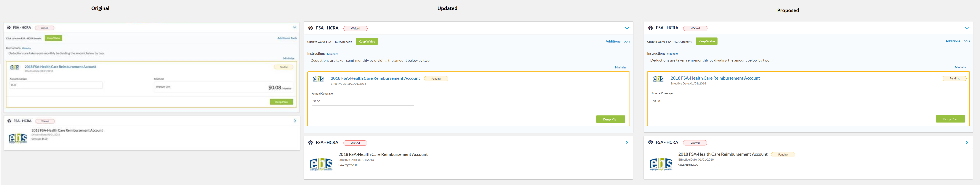980x185 pixels.
Task: Click Pending badge in Proposed bottom card
Action: click(x=783, y=154)
